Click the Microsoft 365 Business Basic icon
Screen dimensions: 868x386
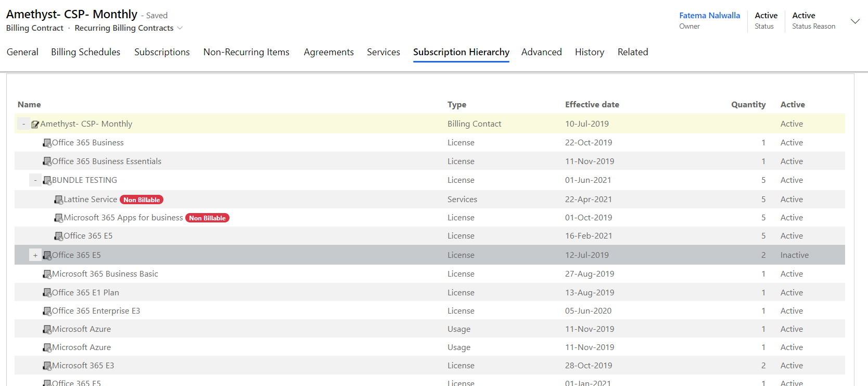coord(47,274)
